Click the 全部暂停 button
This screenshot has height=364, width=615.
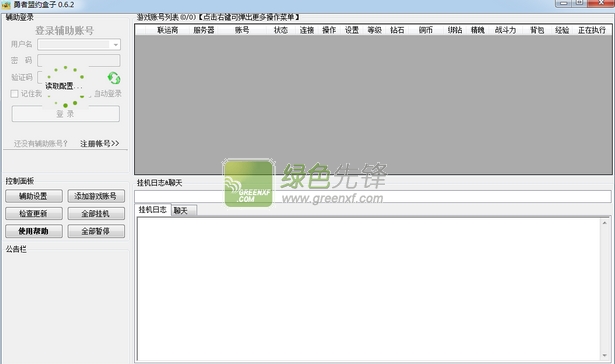tap(96, 231)
